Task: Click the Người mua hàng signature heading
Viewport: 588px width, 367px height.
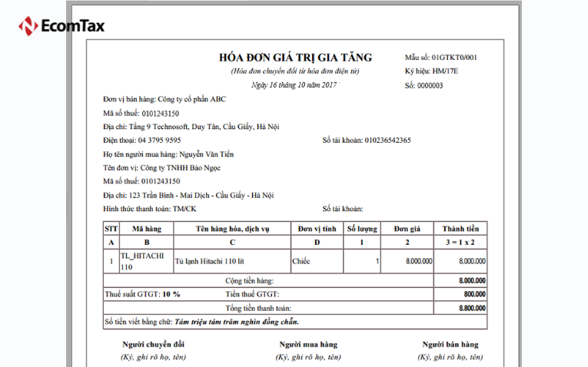Action: coord(307,345)
